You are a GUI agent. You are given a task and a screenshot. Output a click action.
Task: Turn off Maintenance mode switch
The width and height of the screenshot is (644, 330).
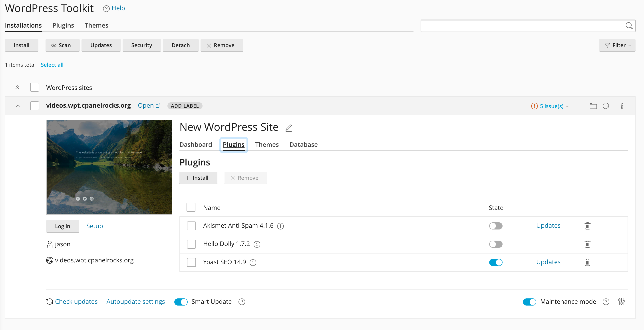pos(529,302)
